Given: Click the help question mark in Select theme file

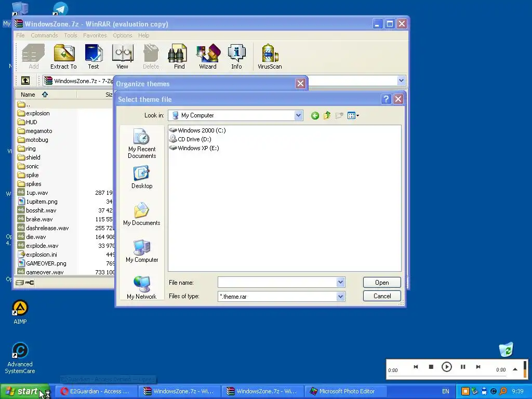Looking at the screenshot, I should (x=386, y=99).
